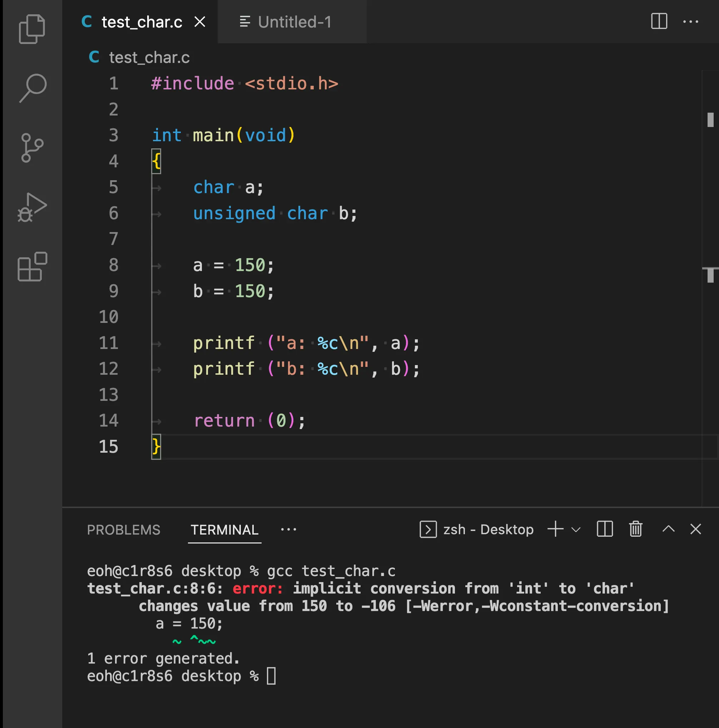719x728 pixels.
Task: Show more panel tabs via the ellipsis
Action: (x=288, y=530)
